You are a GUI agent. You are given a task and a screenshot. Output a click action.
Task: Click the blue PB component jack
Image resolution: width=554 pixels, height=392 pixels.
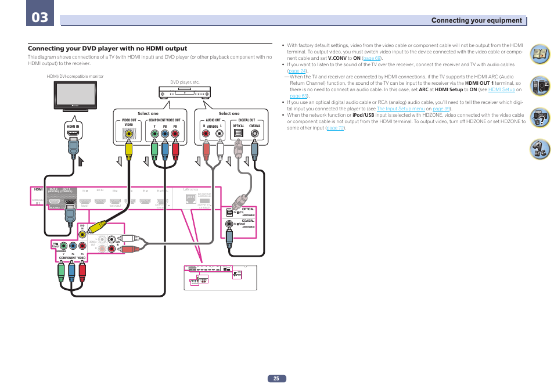[x=165, y=134]
